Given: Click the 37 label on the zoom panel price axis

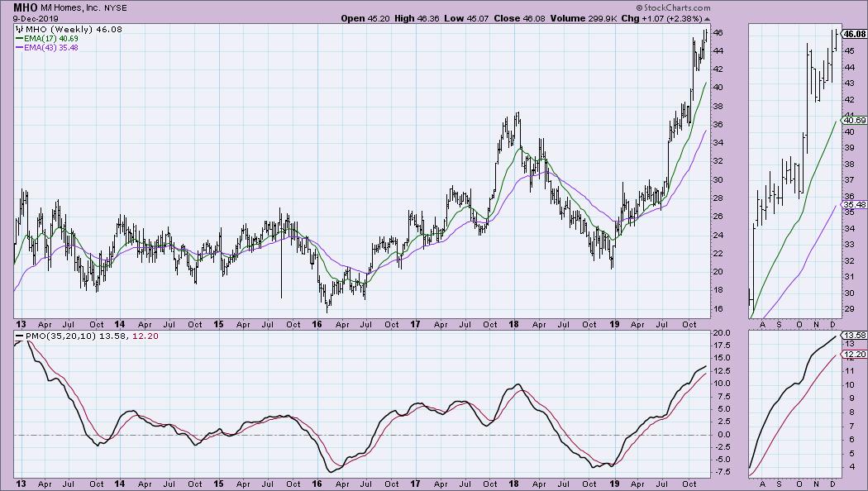Looking at the screenshot, I should 849,180.
